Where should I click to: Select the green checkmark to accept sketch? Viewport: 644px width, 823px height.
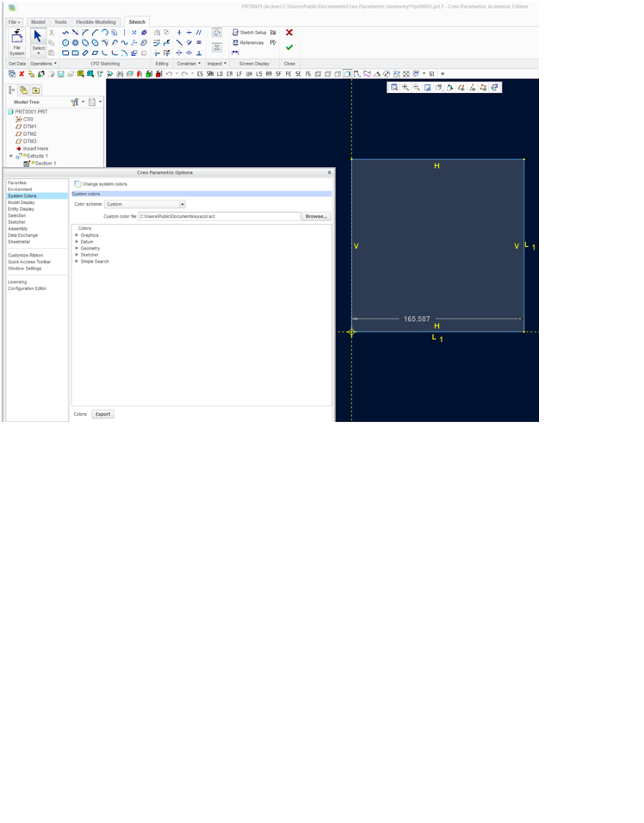(289, 47)
